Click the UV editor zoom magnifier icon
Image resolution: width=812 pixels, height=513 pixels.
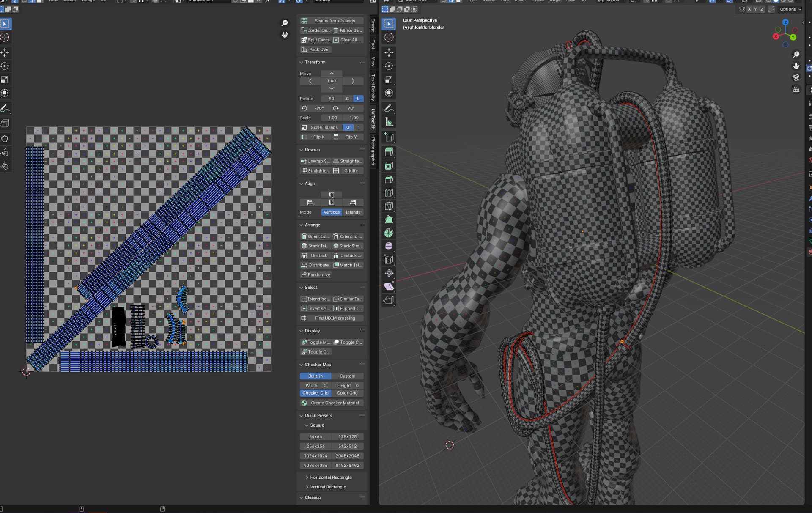point(285,23)
